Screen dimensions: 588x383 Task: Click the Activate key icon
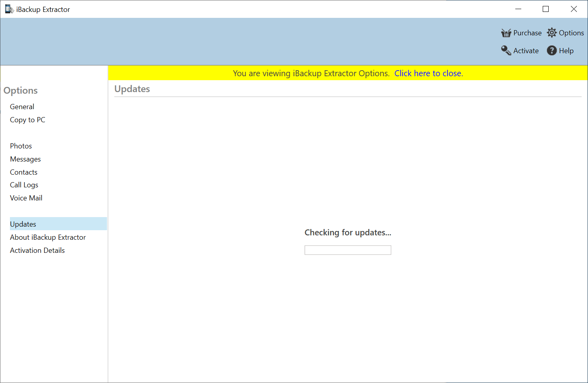coord(506,50)
